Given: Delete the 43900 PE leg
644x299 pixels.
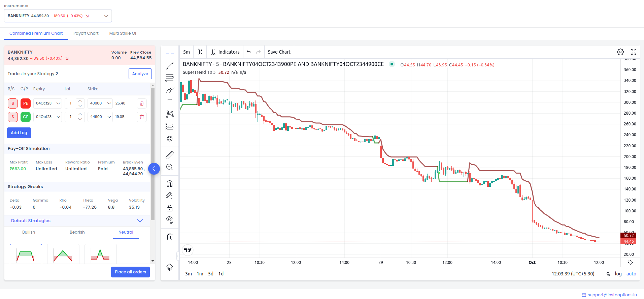Looking at the screenshot, I should click(x=142, y=103).
